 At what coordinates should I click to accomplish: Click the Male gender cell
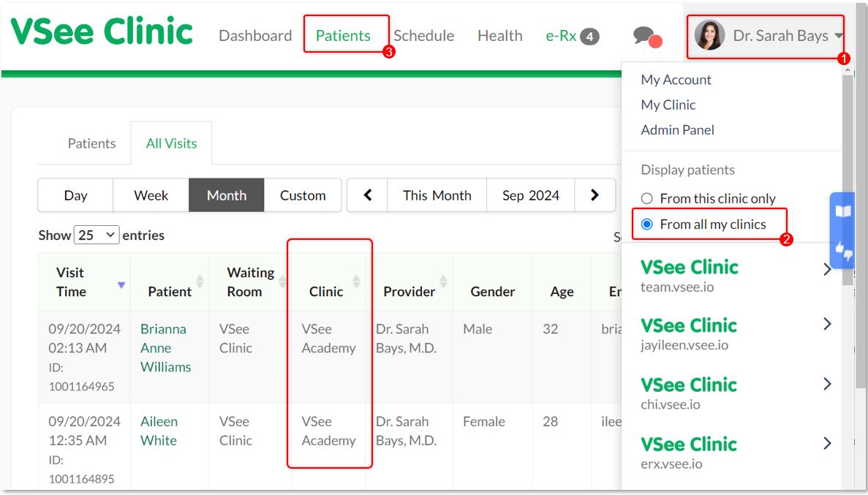(478, 329)
